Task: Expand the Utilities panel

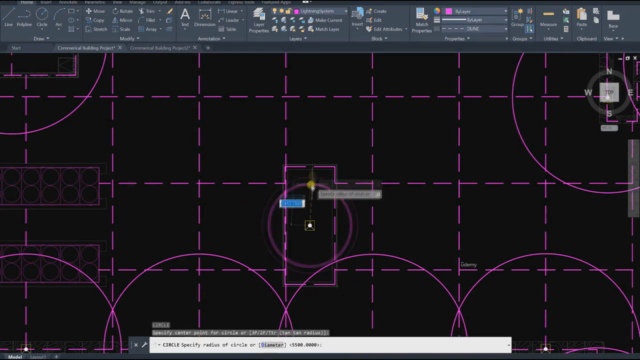Action: (x=553, y=38)
